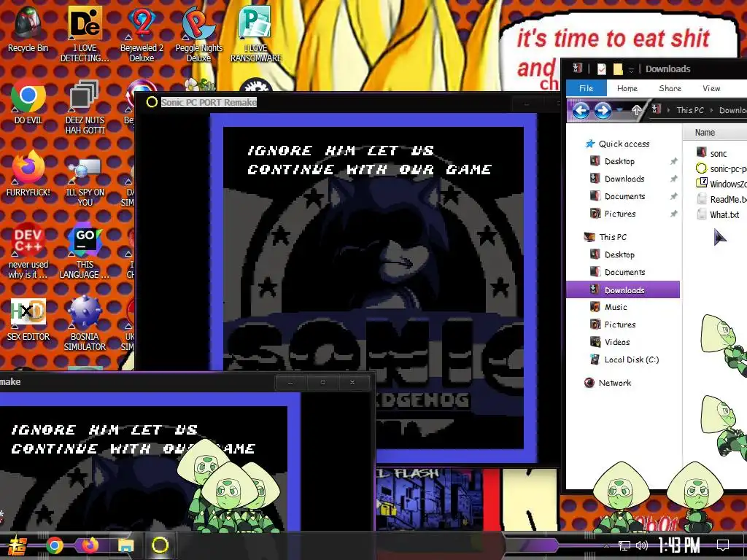Open the Share ribbon tab in Explorer

click(670, 88)
